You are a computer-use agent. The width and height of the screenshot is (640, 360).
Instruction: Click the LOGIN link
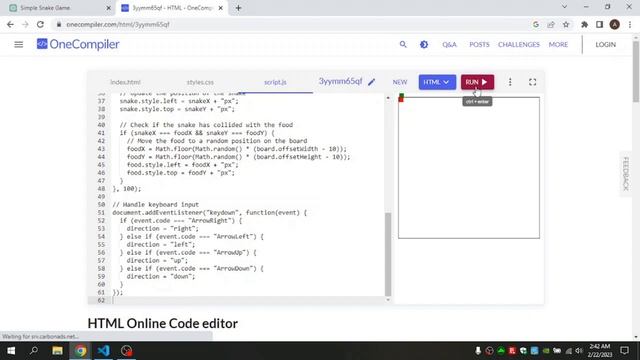coord(605,44)
